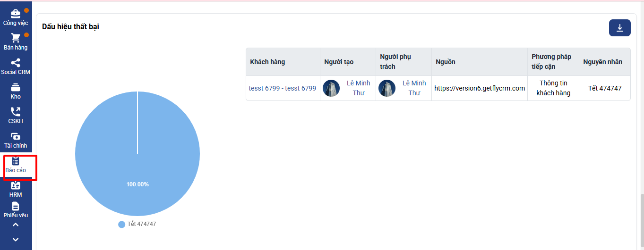Open the Tài chính finance icon

coord(16,136)
